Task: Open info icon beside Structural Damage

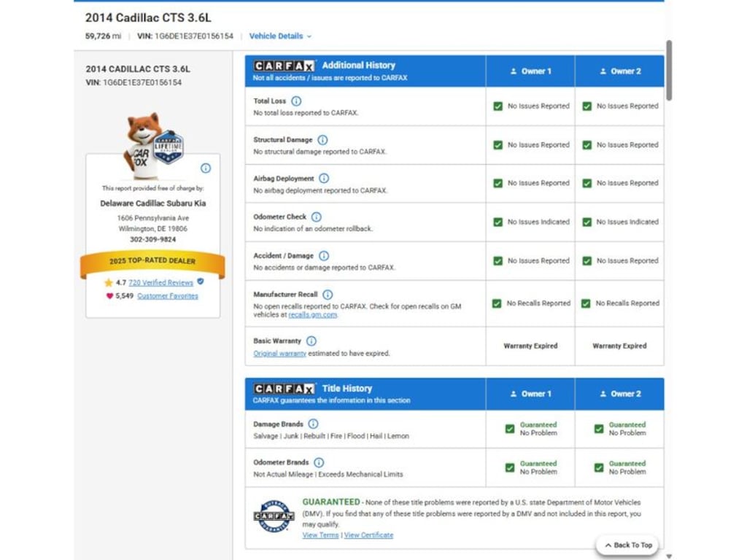Action: click(322, 140)
